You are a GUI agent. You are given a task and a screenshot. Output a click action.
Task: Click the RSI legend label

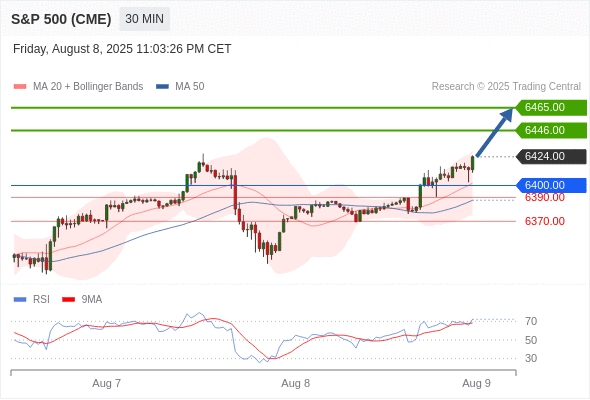point(41,300)
